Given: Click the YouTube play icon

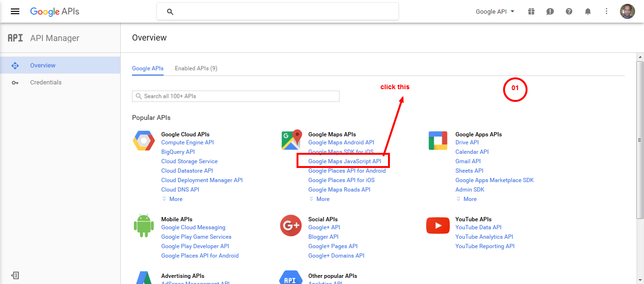Looking at the screenshot, I should pyautogui.click(x=438, y=226).
